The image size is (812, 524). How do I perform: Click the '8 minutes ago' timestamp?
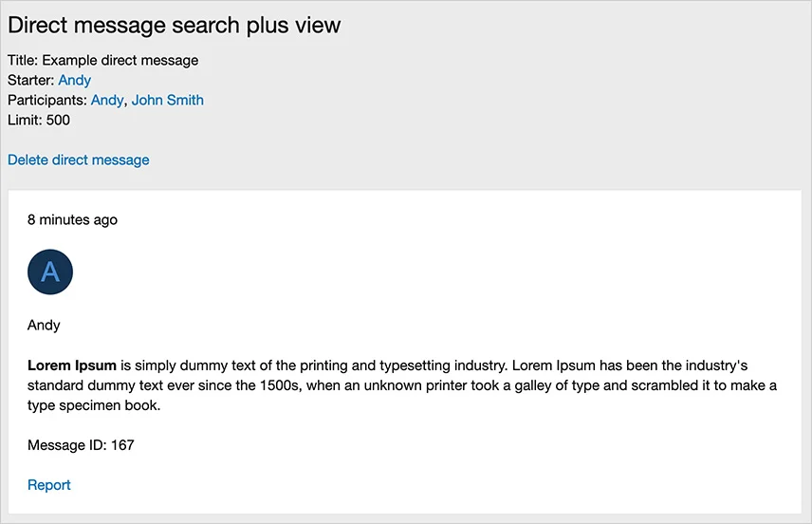pos(73,219)
